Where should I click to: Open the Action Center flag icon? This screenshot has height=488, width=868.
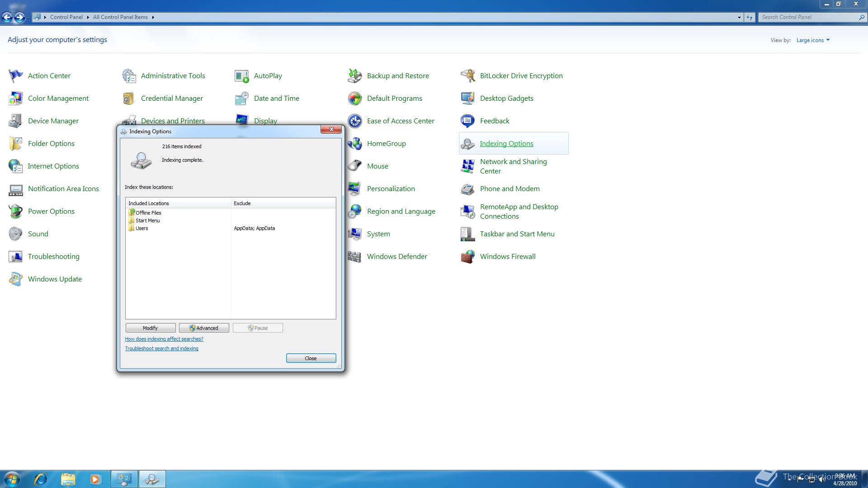click(x=16, y=76)
